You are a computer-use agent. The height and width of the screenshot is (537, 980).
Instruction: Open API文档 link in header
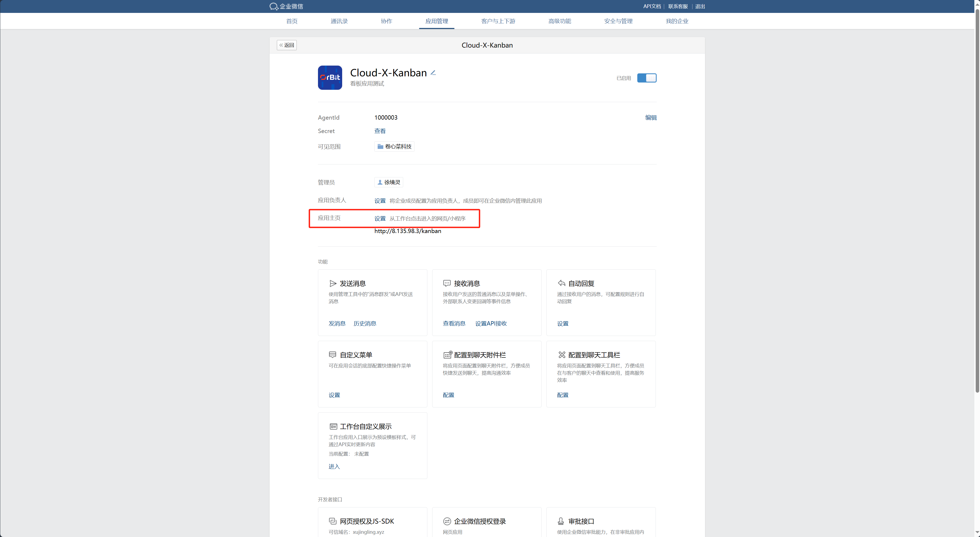[x=652, y=6]
